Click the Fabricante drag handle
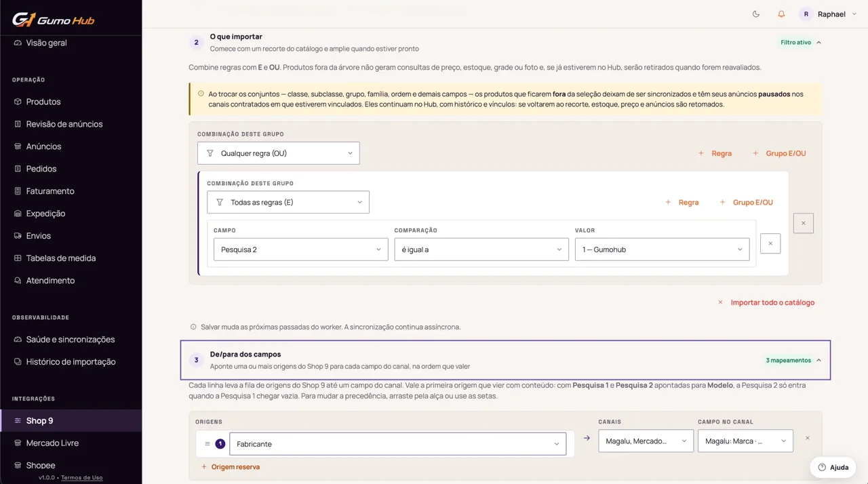Screen dimensions: 868x484 pyautogui.click(x=208, y=444)
